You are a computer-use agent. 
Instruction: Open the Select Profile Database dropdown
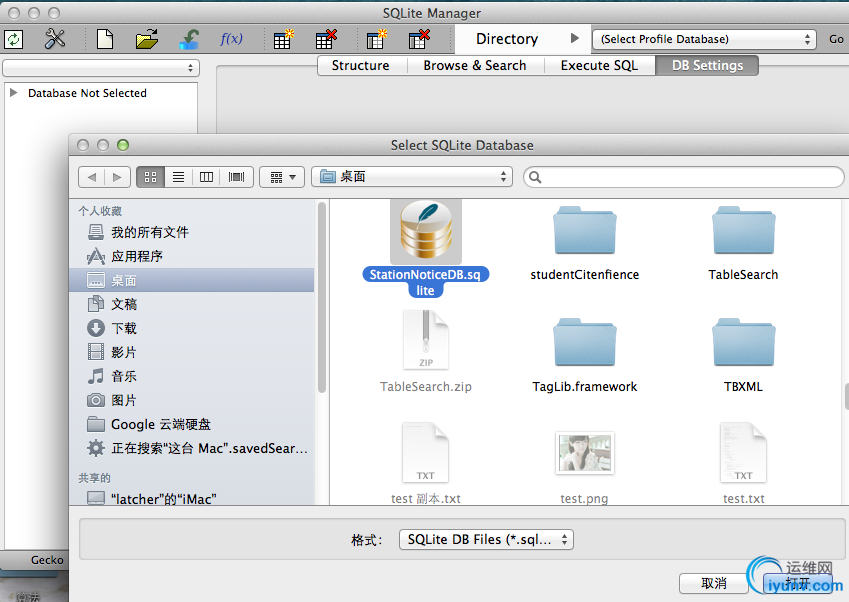704,39
